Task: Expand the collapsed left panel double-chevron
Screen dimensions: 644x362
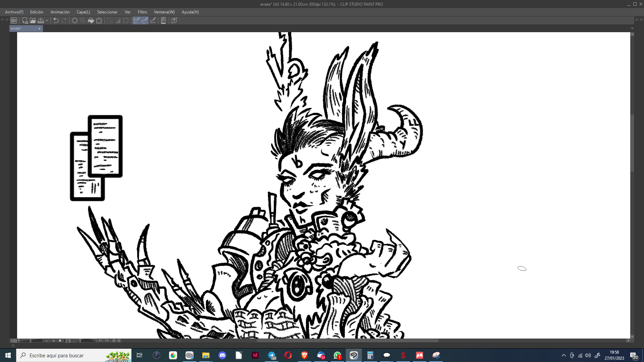Action: (4, 19)
